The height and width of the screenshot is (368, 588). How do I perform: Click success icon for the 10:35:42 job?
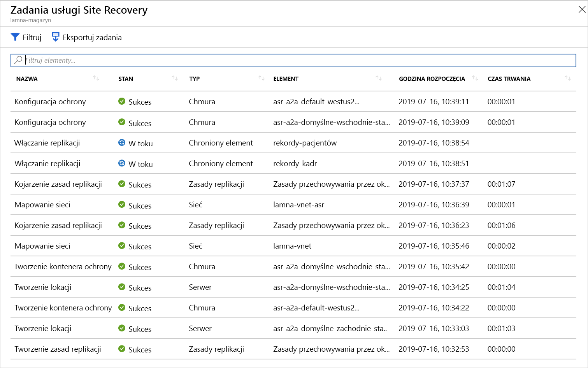point(122,266)
